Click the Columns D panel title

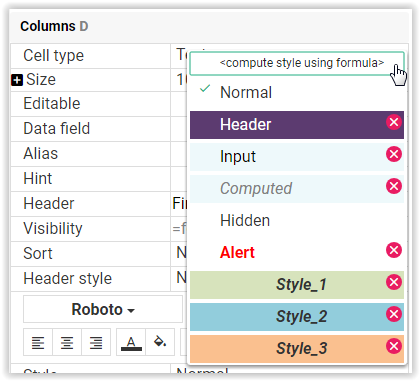tap(54, 26)
